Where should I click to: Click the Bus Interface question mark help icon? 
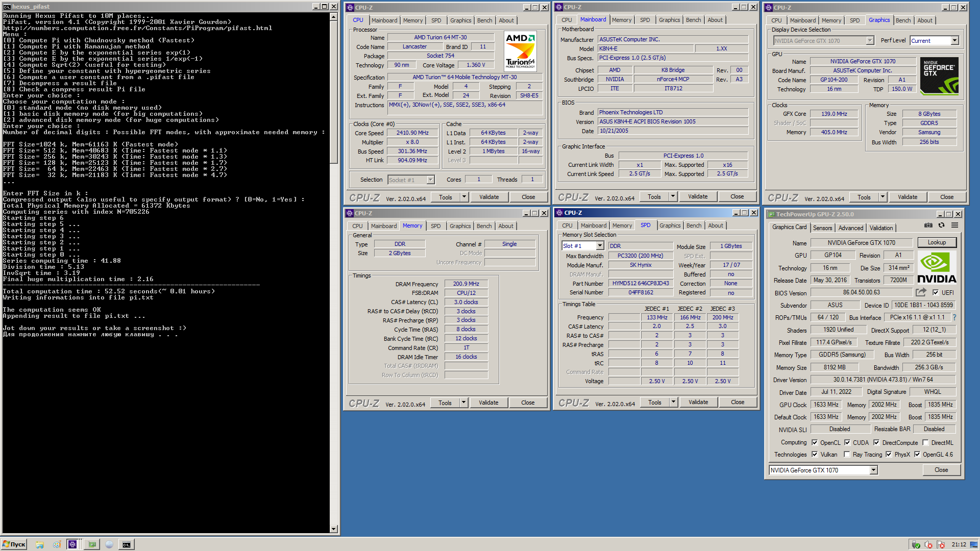click(954, 317)
